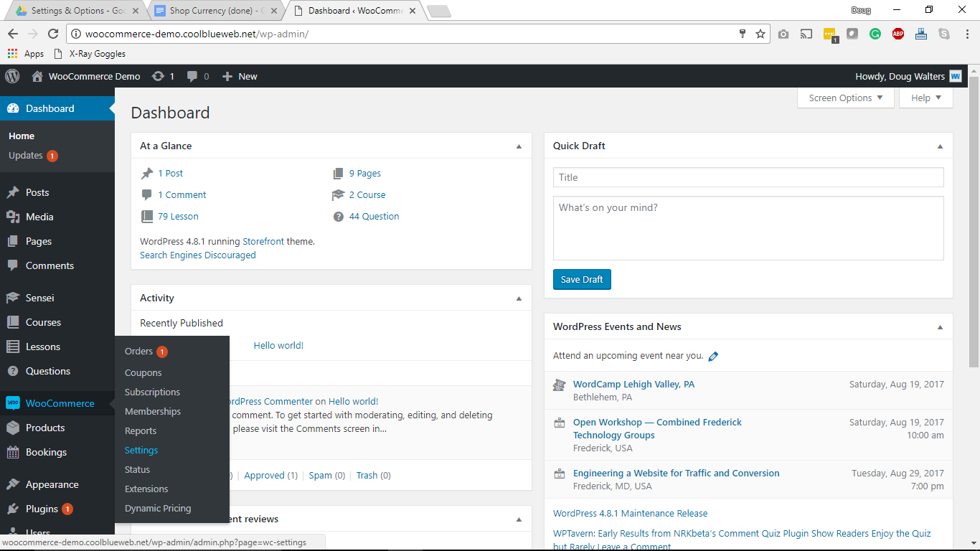Filter comments by Spam (0)

pos(327,475)
